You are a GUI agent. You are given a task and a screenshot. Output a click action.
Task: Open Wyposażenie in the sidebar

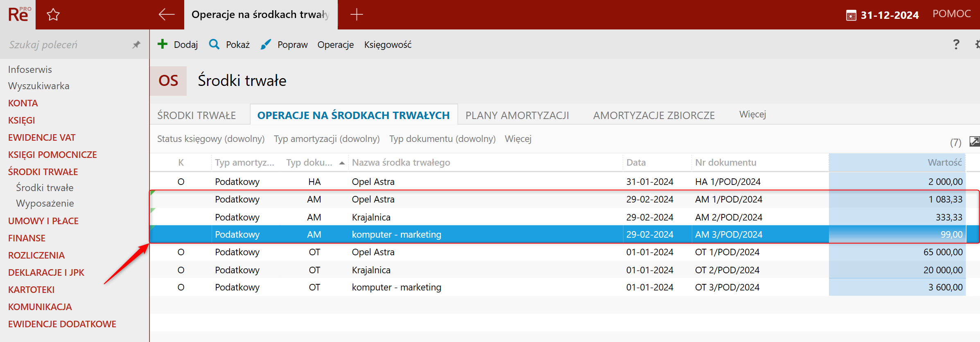(x=45, y=203)
